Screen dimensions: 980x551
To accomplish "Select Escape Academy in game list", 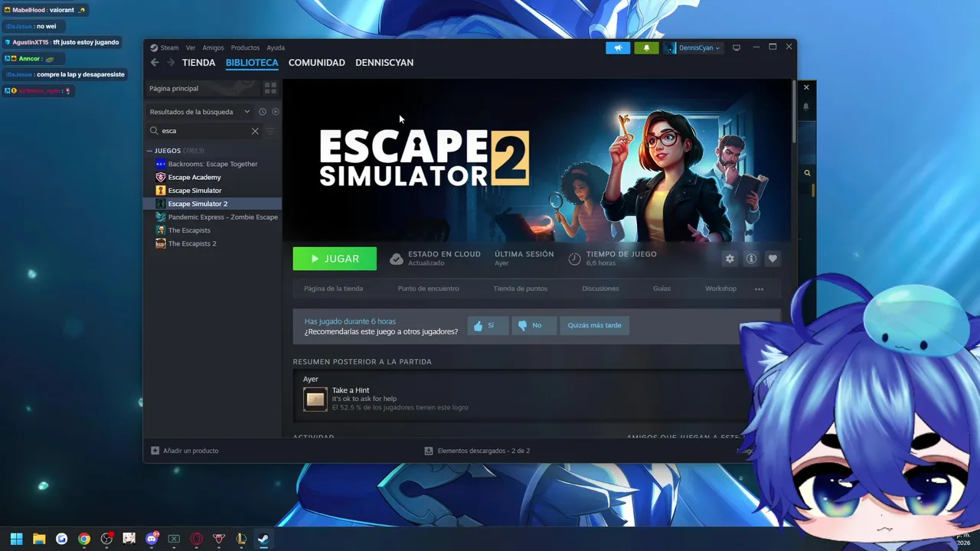I will [213, 177].
